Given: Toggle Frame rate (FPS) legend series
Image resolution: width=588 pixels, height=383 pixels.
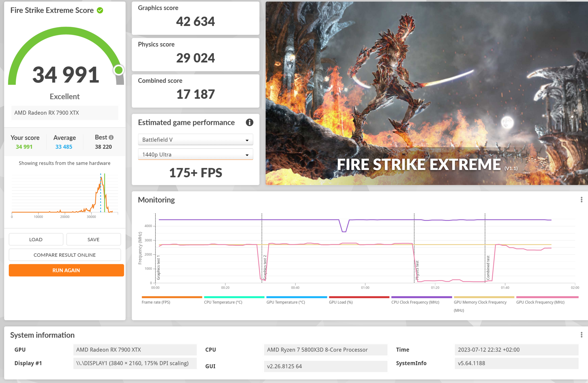Looking at the screenshot, I should coord(156,302).
